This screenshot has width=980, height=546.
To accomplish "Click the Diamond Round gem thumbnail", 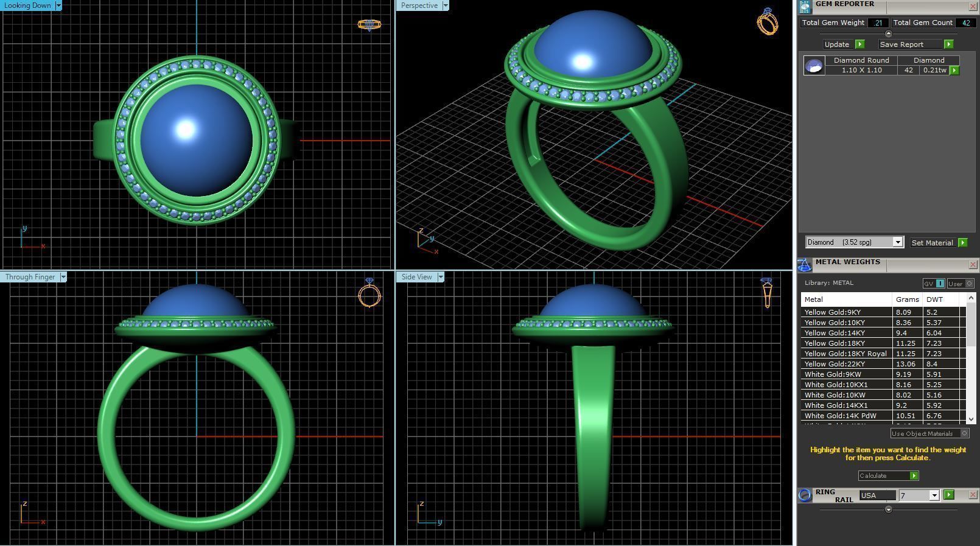I will coord(814,65).
